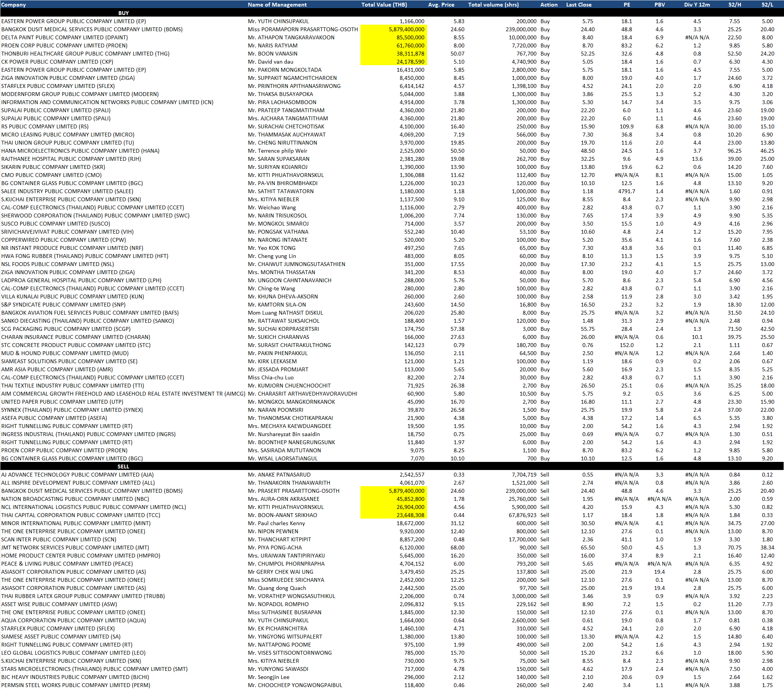Image resolution: width=784 pixels, height=689 pixels.
Task: Select SUSCO PUBLIC COMPANY LIMITED (SUSCO) cell
Action: (x=56, y=224)
